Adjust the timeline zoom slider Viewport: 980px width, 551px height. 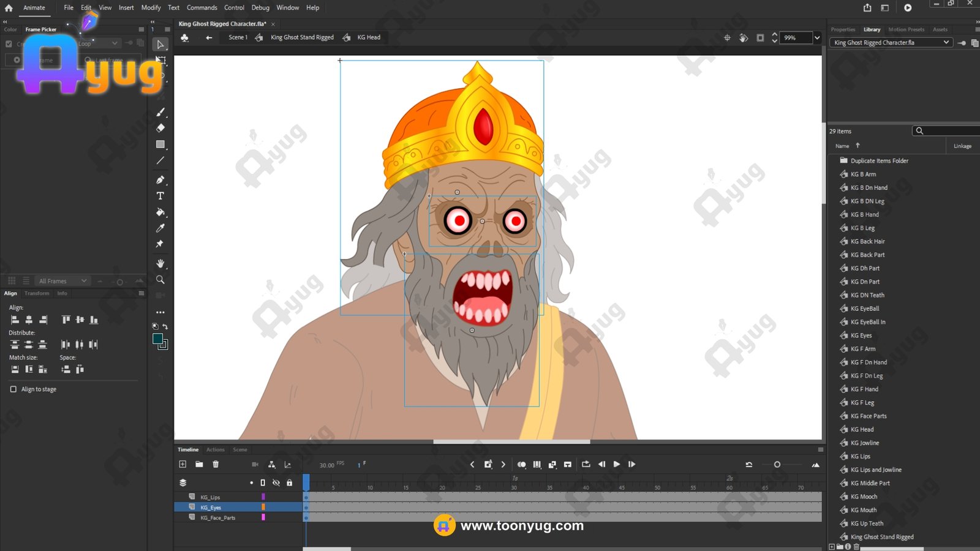pos(777,465)
